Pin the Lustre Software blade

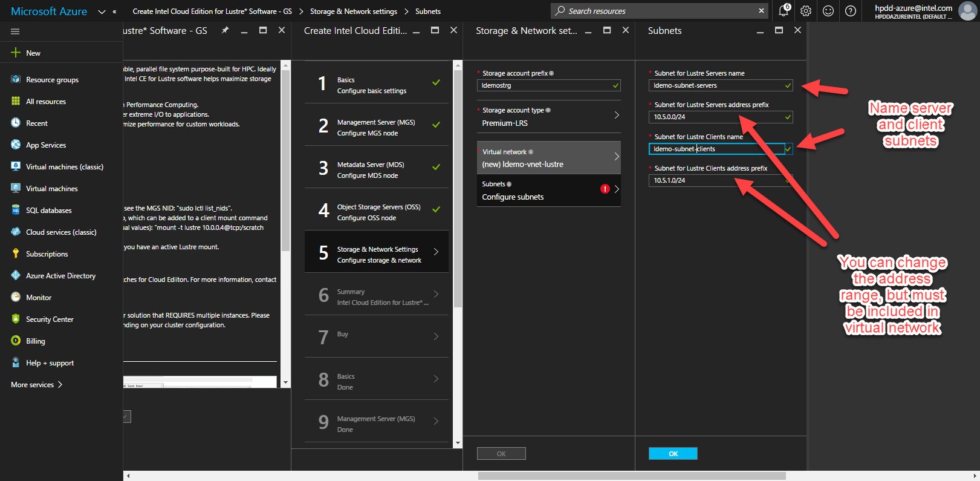225,30
